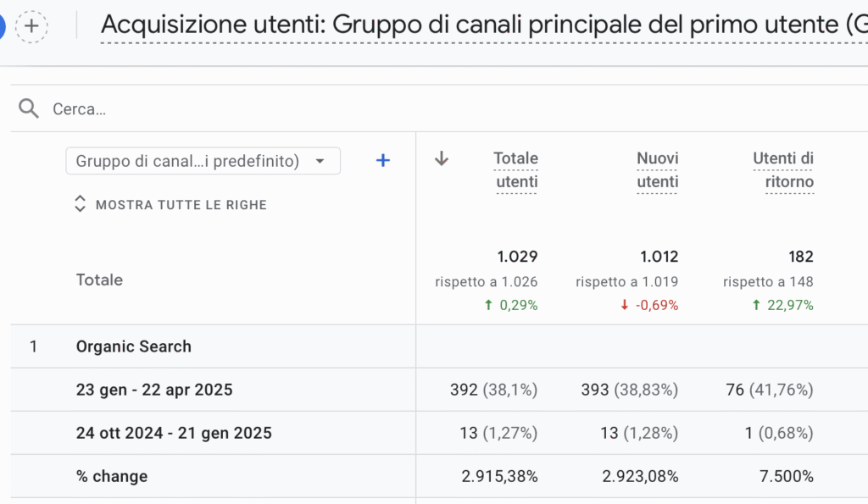
Task: Click the % change row label
Action: pyautogui.click(x=112, y=476)
